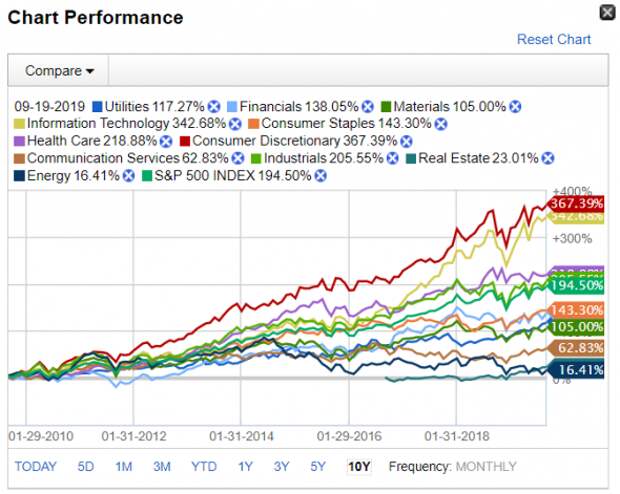Remove Utilities series with its X icon
This screenshot has height=494, width=620.
214,106
